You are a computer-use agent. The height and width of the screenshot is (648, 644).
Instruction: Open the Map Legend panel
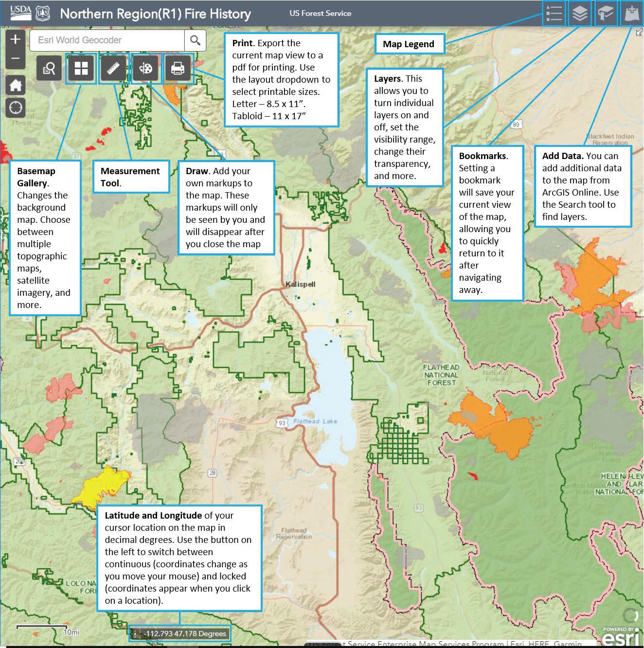pyautogui.click(x=554, y=13)
